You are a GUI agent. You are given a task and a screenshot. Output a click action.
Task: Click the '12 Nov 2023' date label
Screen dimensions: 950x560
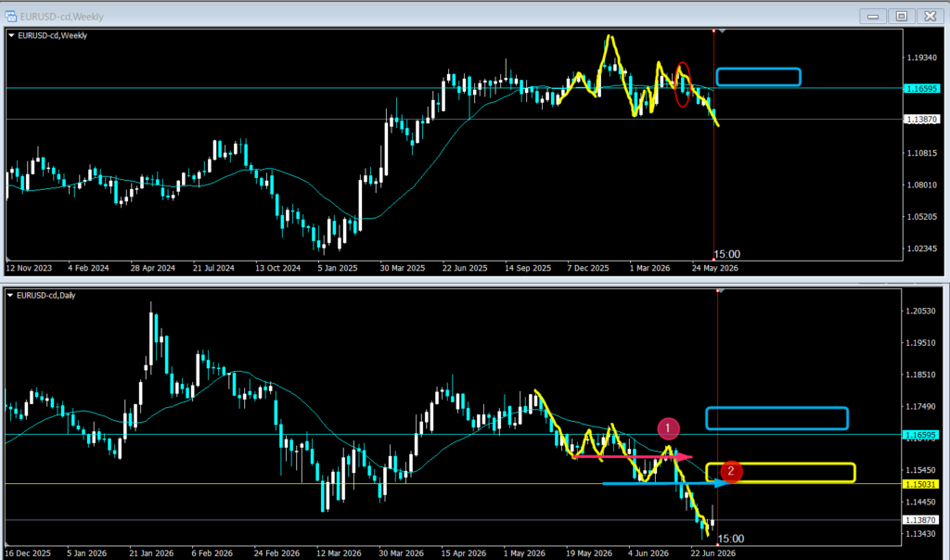29,268
